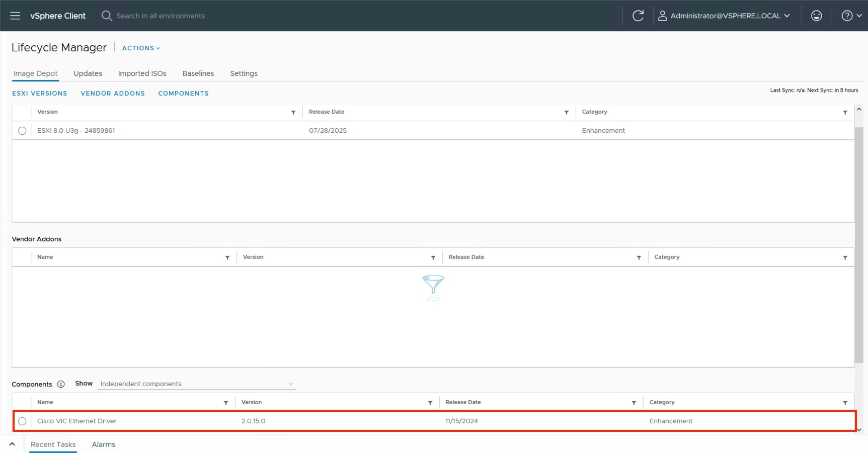Click the ESXi row Enhancement category cell
Viewport: 868px width, 453px height.
pos(603,131)
